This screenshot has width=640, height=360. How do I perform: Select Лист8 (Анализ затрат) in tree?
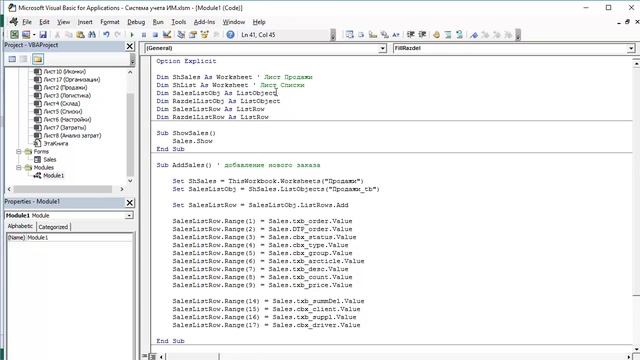72,136
